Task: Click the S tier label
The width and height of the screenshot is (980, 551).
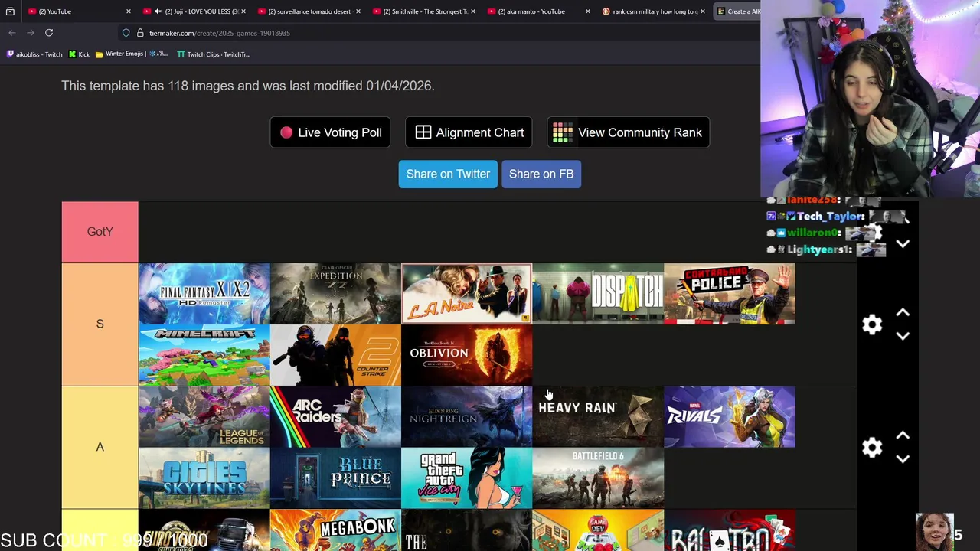Action: 100,324
